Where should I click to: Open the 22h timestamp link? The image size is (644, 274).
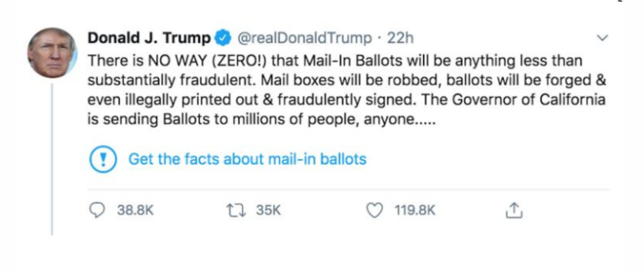(x=400, y=39)
